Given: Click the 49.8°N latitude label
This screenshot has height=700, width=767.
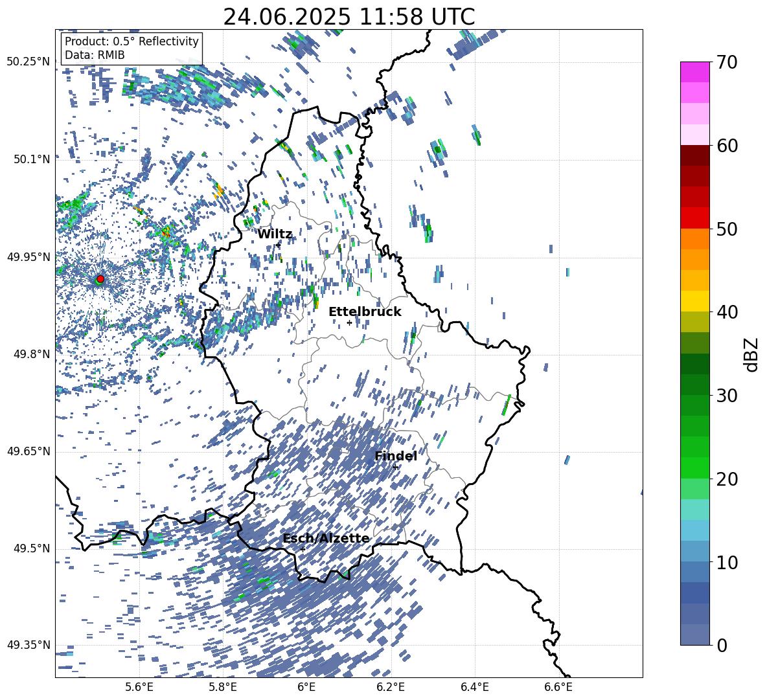Looking at the screenshot, I should 32,354.
